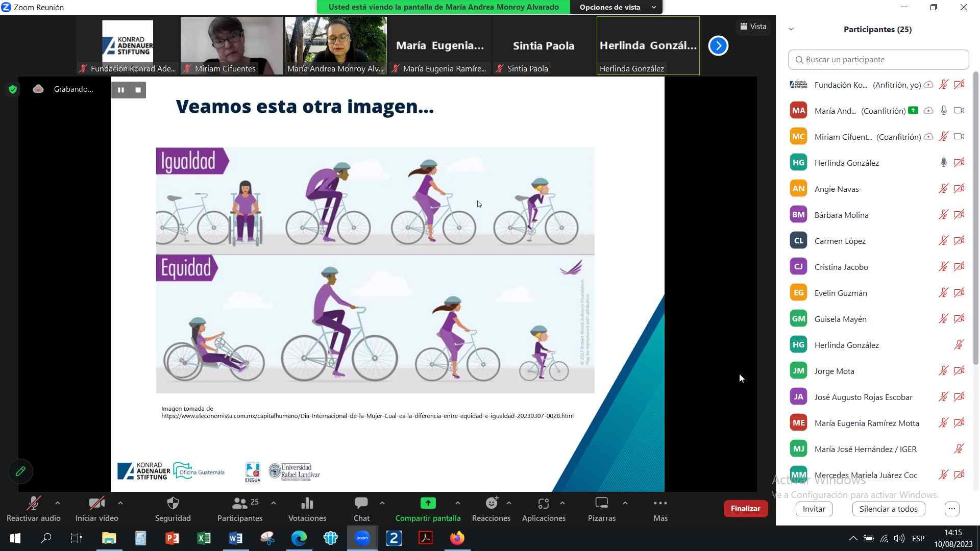
Task: Click the green annotation pencil icon
Action: [x=20, y=471]
